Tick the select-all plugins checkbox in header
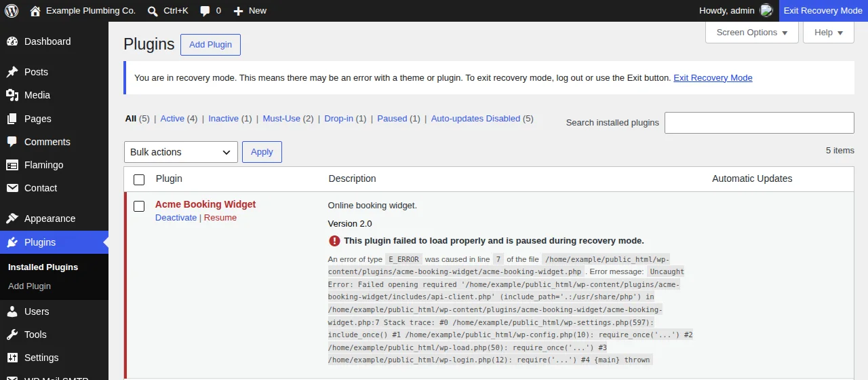Screen dimensions: 868x380 (139, 180)
